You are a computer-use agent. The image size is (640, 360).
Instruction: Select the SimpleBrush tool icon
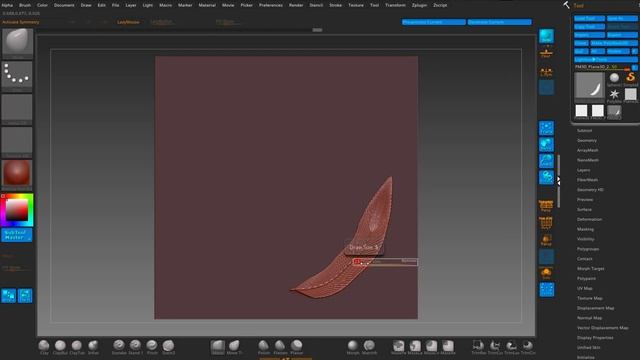coord(630,79)
